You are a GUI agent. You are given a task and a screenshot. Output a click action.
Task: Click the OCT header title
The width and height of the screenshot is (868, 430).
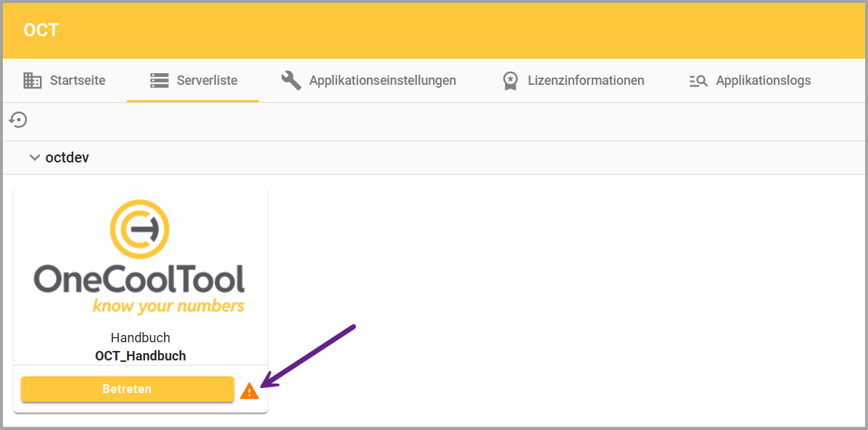[41, 30]
